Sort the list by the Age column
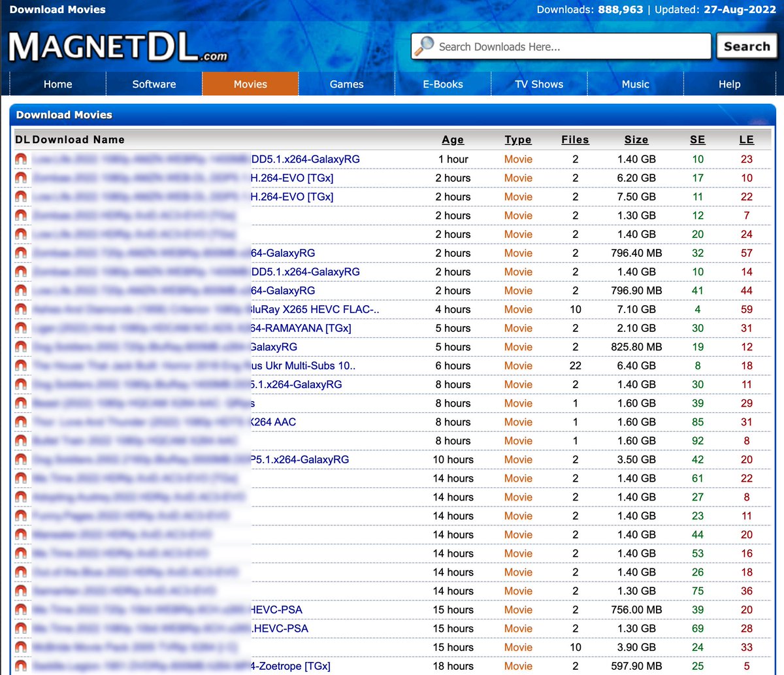The image size is (784, 675). click(x=453, y=140)
